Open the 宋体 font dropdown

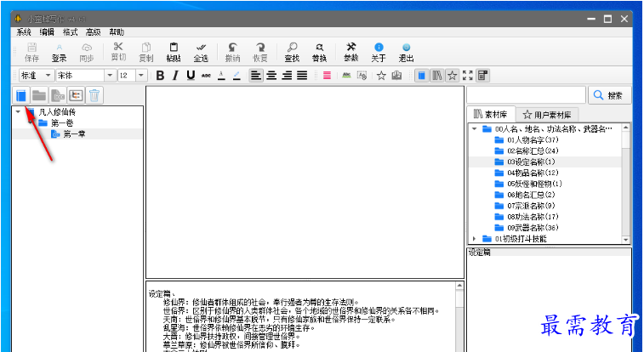(109, 76)
